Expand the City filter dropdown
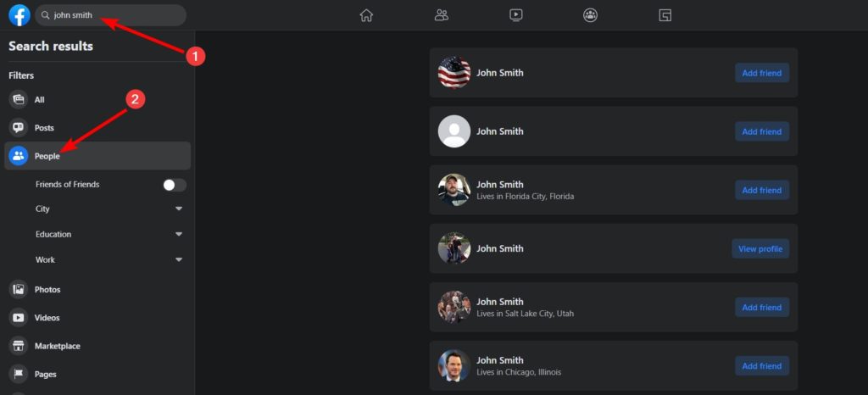868x395 pixels. point(179,209)
